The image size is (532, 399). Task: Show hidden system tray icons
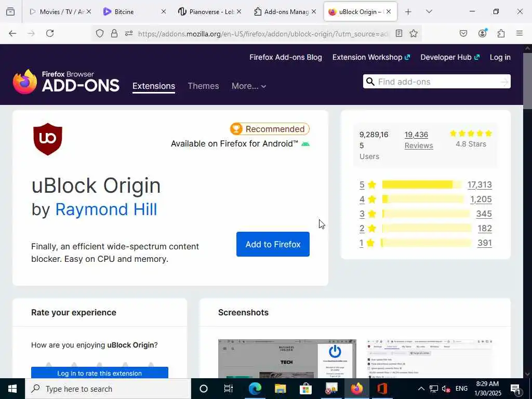(x=421, y=389)
